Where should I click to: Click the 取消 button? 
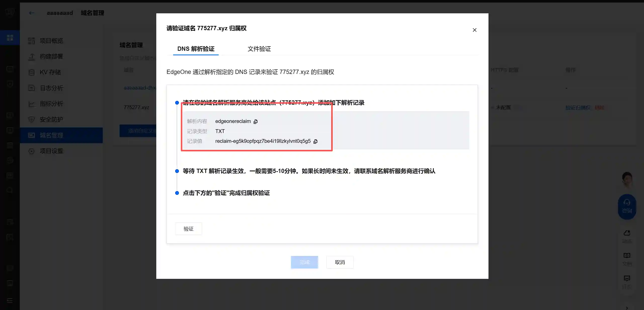click(340, 262)
